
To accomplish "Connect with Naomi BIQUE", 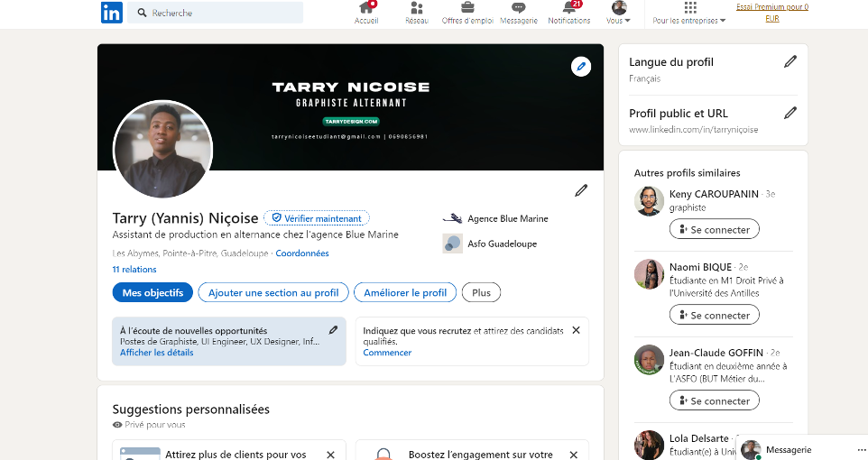I will pyautogui.click(x=714, y=315).
